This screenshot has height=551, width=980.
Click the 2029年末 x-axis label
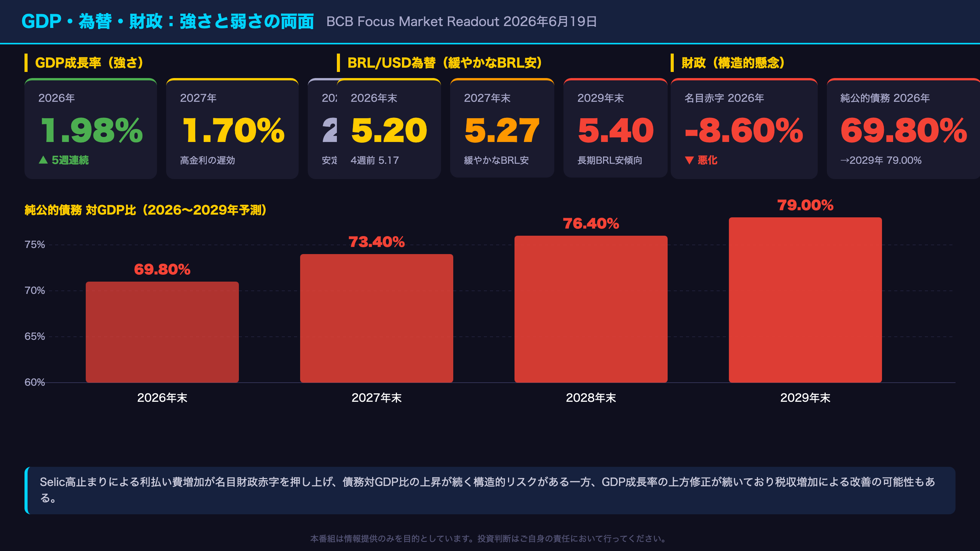click(x=805, y=398)
